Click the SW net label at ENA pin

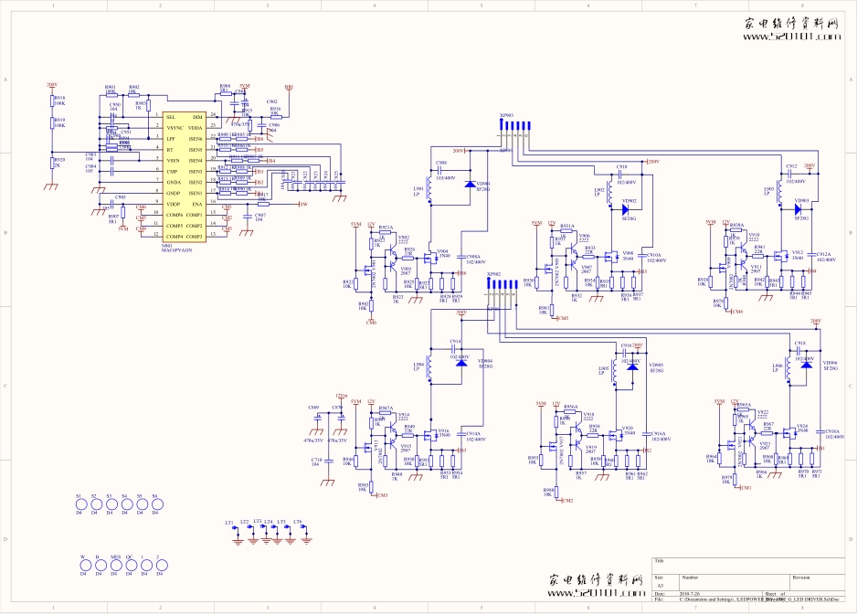pyautogui.click(x=304, y=204)
